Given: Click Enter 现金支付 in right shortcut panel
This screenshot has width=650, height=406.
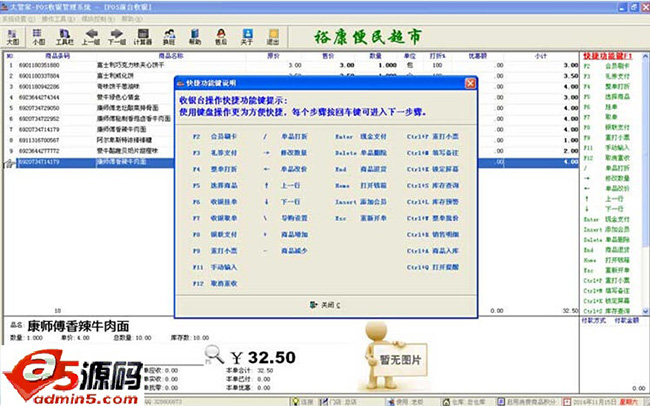Looking at the screenshot, I should click(x=606, y=219).
